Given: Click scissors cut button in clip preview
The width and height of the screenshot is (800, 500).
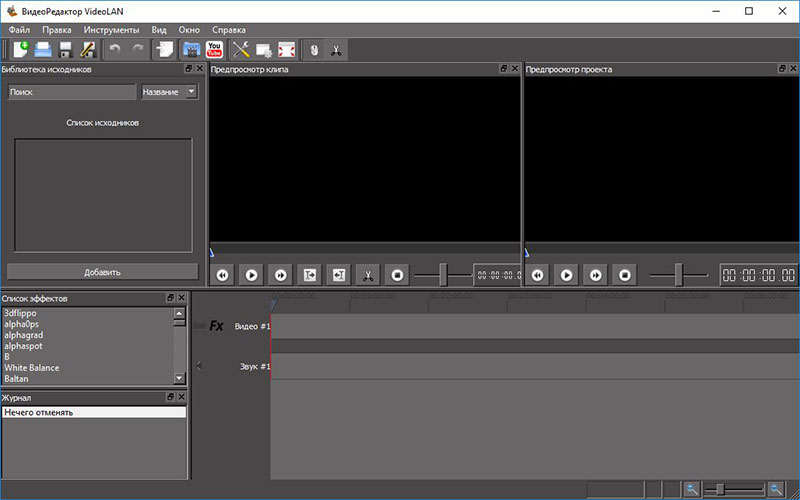Looking at the screenshot, I should [x=367, y=275].
